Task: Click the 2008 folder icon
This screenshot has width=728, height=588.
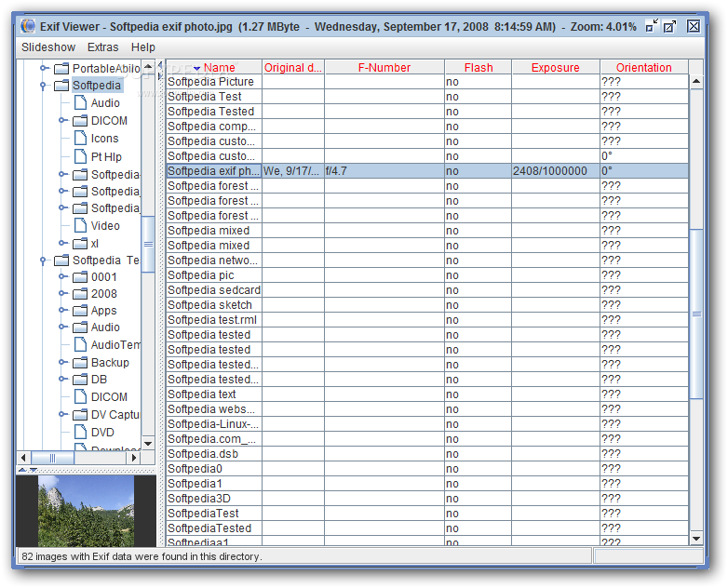Action: click(x=80, y=294)
